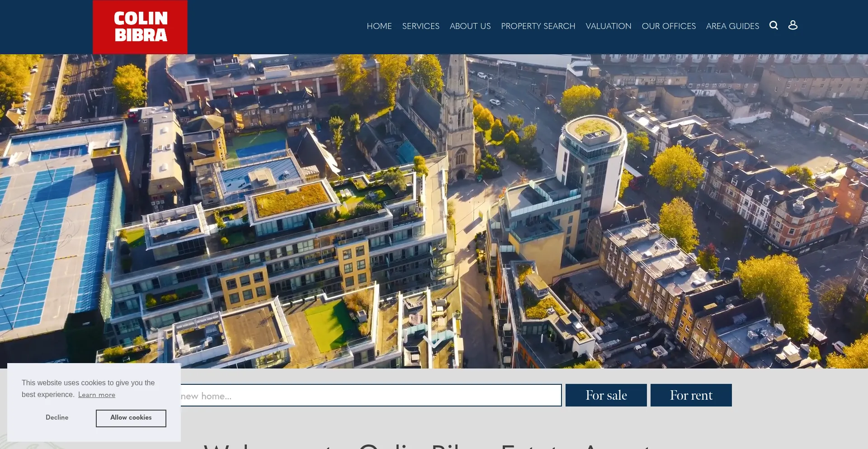This screenshot has height=449, width=868.
Task: Open the site search magnifier icon
Action: (774, 25)
